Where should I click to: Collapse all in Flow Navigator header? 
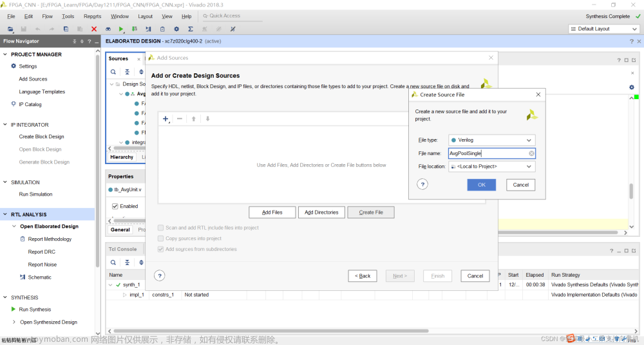74,41
